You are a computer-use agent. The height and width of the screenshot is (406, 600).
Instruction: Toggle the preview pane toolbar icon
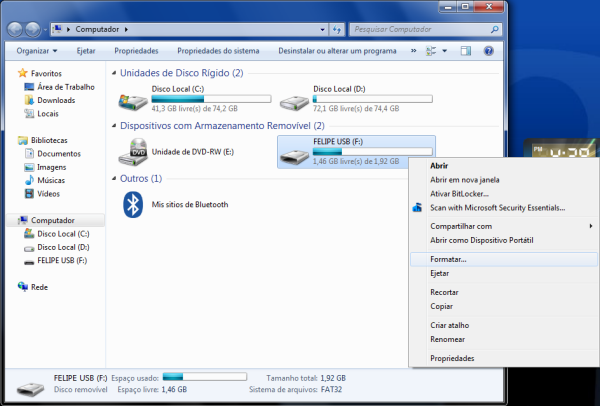pos(466,50)
